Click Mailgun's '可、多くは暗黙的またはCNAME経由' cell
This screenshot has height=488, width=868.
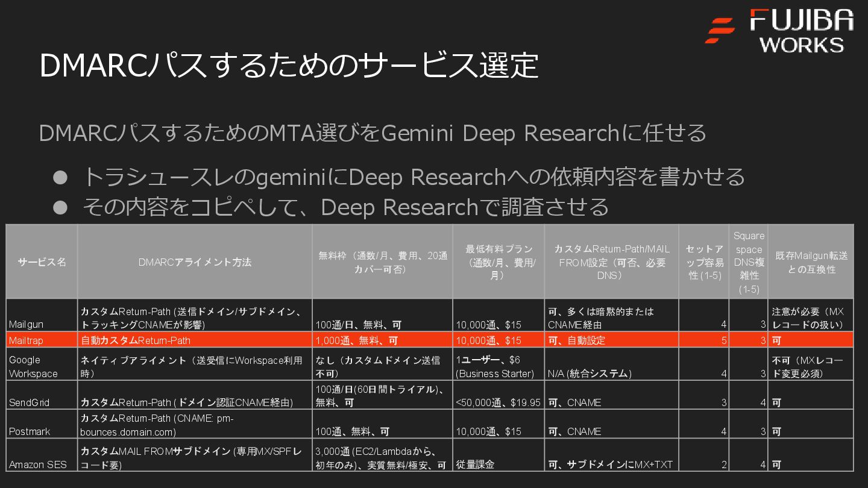coord(611,315)
